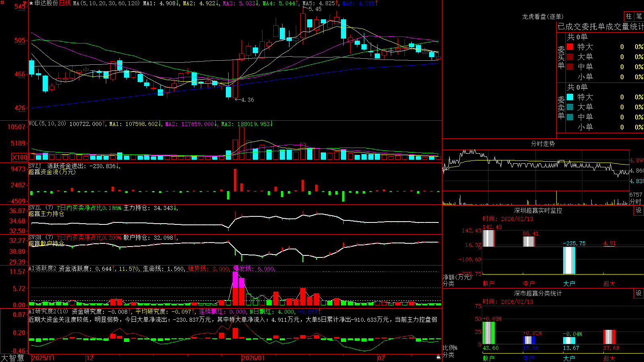
Task: Click the 爆发线: 6.000 label
Action: [254, 269]
